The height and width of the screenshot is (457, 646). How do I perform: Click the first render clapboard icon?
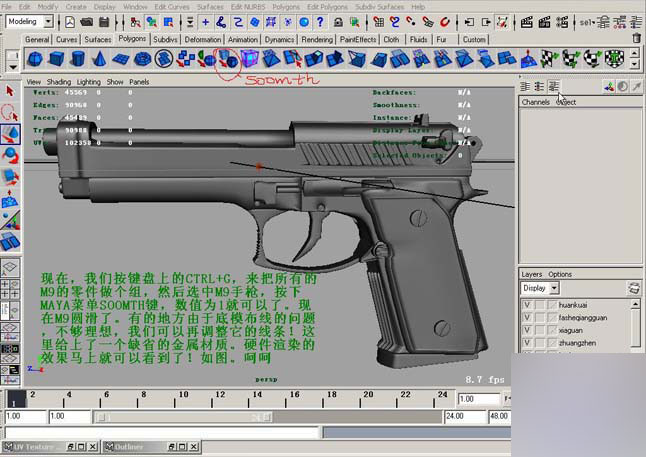[x=527, y=22]
